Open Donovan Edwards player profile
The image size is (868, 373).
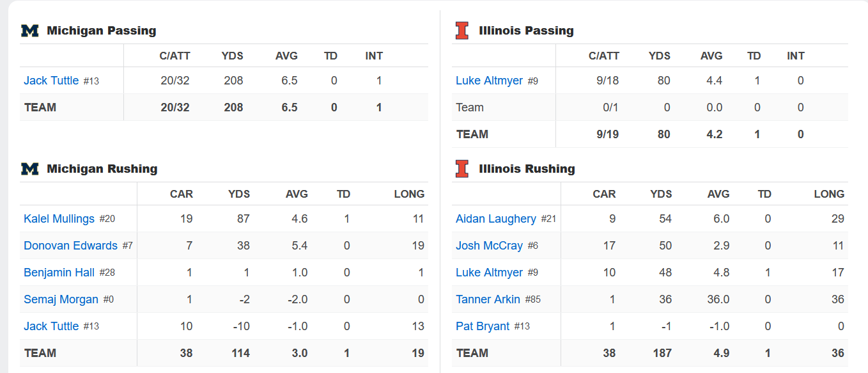tap(70, 246)
